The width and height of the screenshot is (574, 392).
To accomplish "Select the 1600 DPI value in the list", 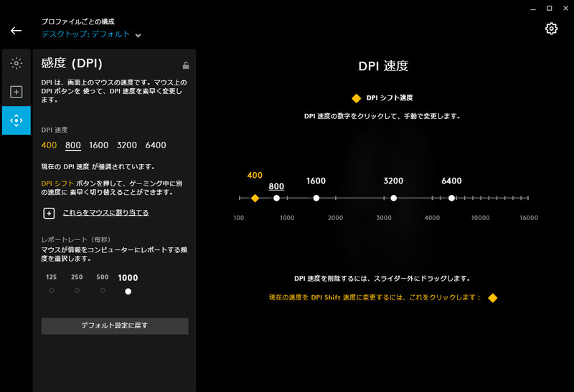I will pyautogui.click(x=99, y=145).
